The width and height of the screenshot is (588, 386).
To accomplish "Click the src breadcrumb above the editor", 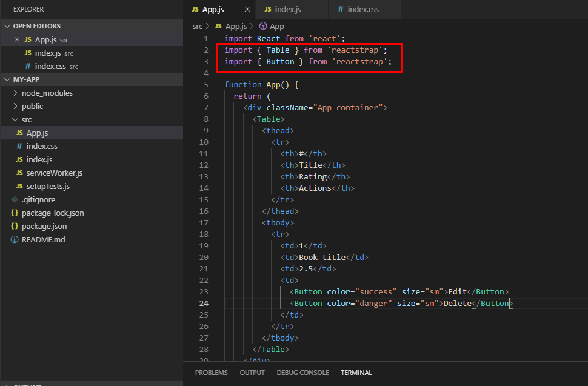I will coord(197,26).
